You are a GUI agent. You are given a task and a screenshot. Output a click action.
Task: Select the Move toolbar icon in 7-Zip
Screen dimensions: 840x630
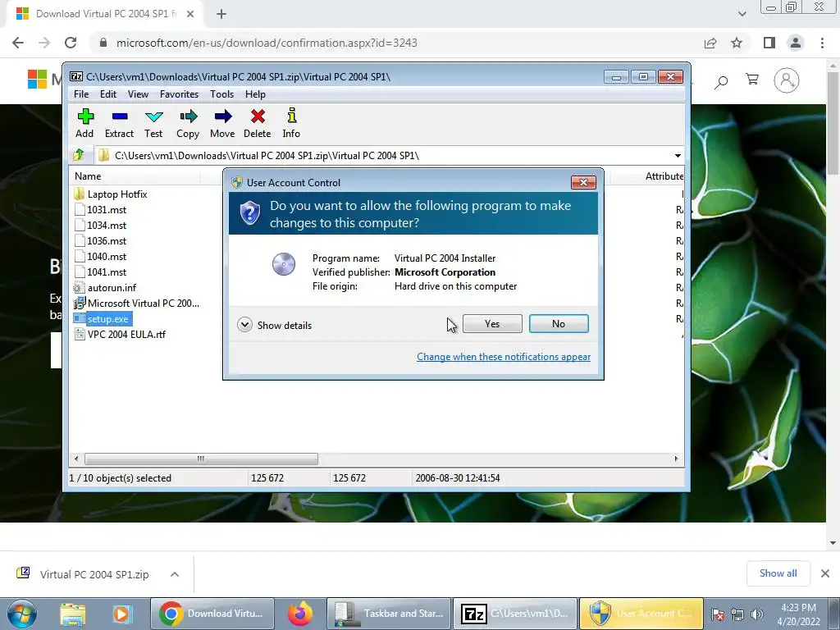pyautogui.click(x=222, y=124)
